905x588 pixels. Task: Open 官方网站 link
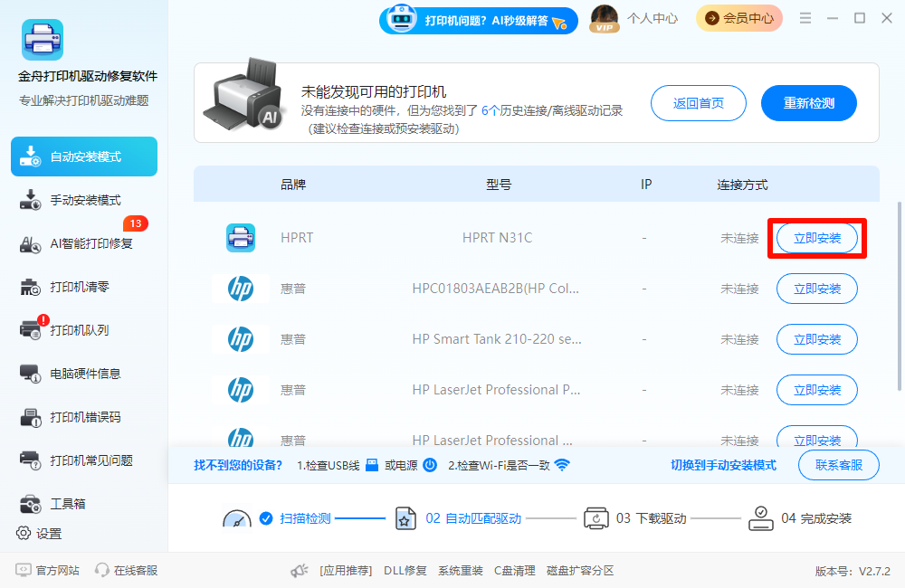47,570
